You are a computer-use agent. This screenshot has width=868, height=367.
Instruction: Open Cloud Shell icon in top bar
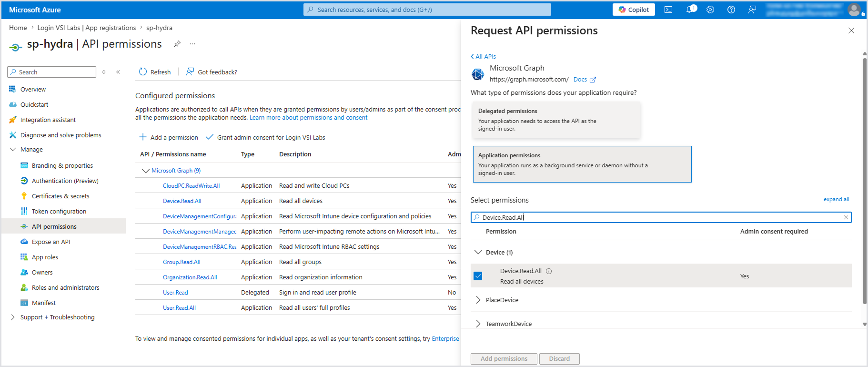(668, 10)
